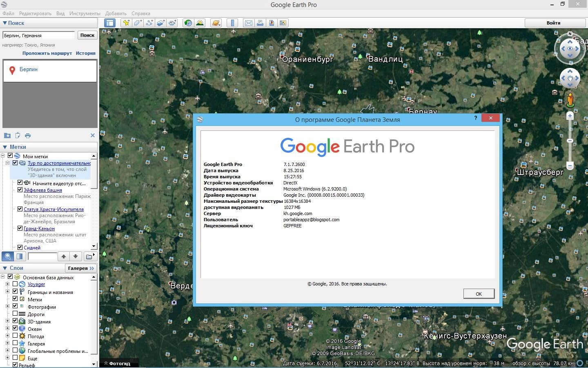Click the Street View pegman icon
The height and width of the screenshot is (368, 588).
pyautogui.click(x=570, y=100)
